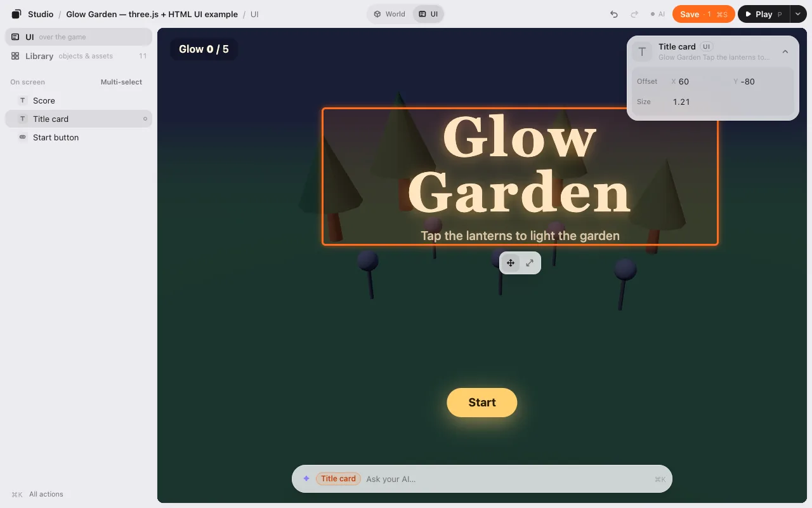Open the Library objects & assets section
The height and width of the screenshot is (508, 812).
(x=79, y=56)
